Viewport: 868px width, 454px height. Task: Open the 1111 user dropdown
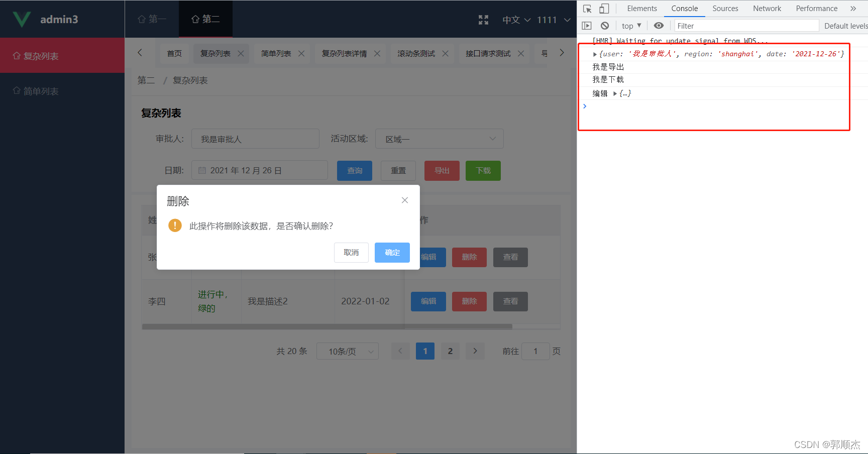(554, 20)
